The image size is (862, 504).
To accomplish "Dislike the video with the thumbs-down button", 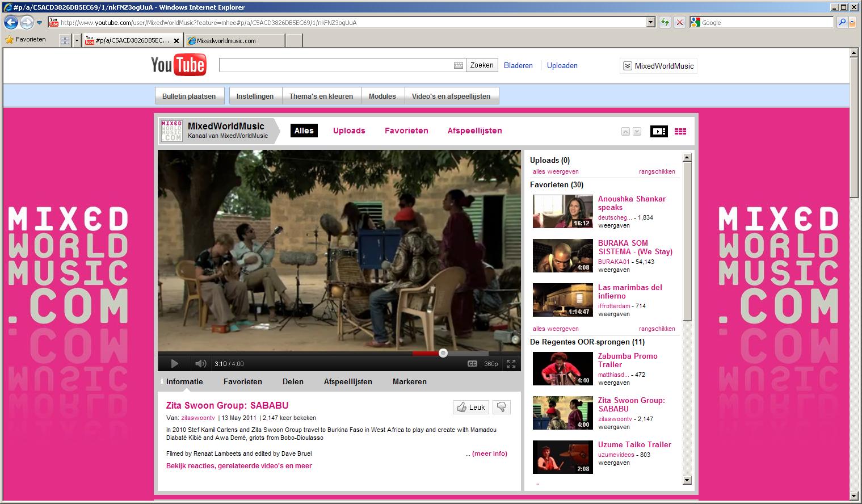I will tap(502, 407).
